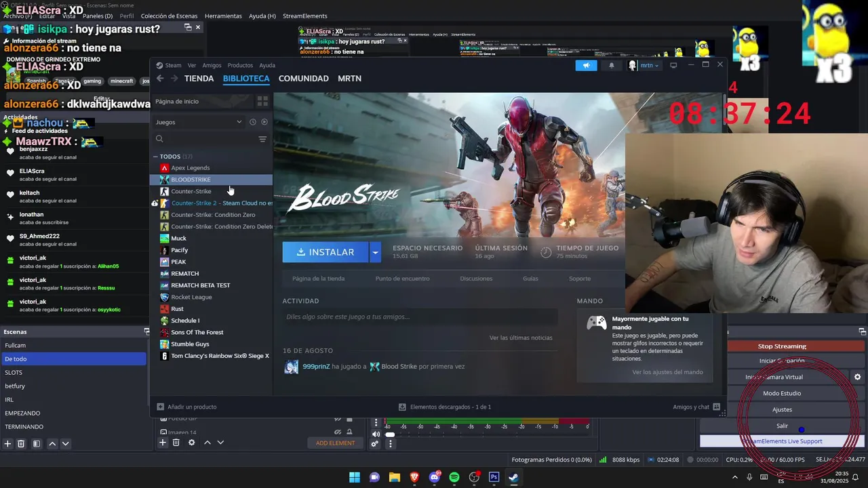Open Amigos menu in Steam
The width and height of the screenshot is (868, 488).
[x=212, y=65]
